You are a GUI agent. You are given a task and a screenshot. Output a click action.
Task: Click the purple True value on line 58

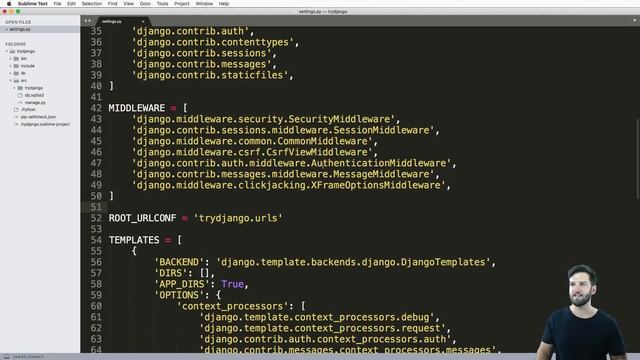pyautogui.click(x=233, y=284)
